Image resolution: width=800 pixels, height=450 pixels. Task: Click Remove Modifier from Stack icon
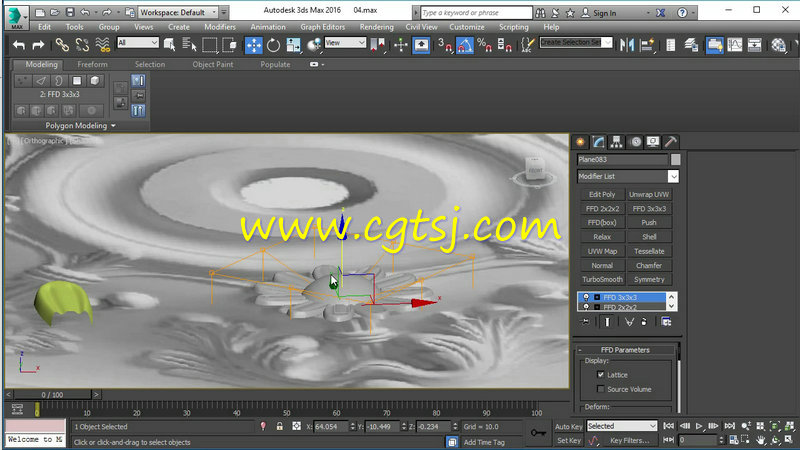pos(644,322)
